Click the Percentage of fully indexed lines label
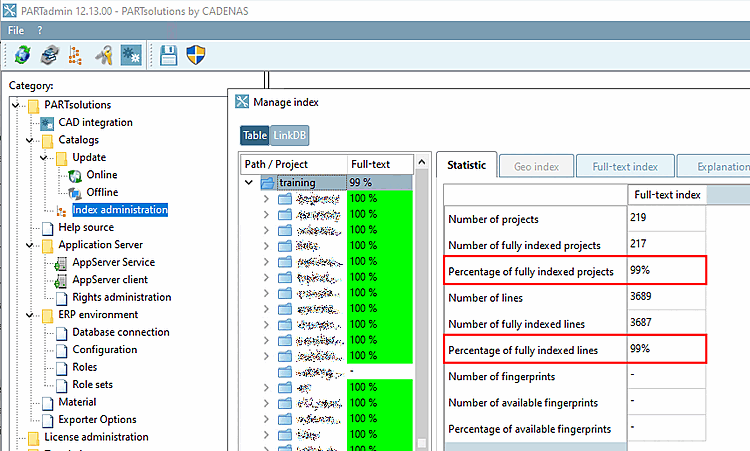The image size is (750, 451). pos(523,351)
